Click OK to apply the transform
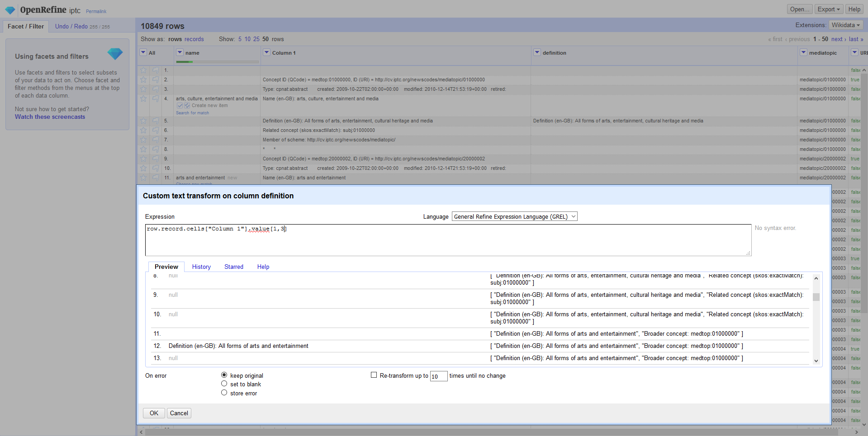 (154, 413)
